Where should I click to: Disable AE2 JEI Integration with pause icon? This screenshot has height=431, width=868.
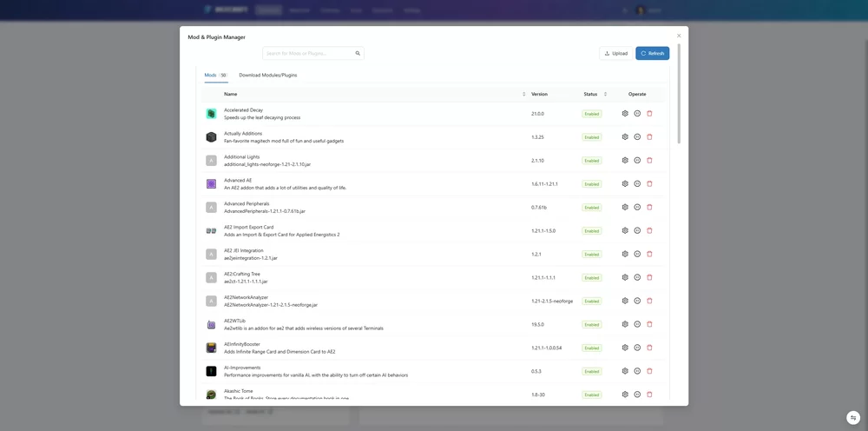pyautogui.click(x=637, y=254)
